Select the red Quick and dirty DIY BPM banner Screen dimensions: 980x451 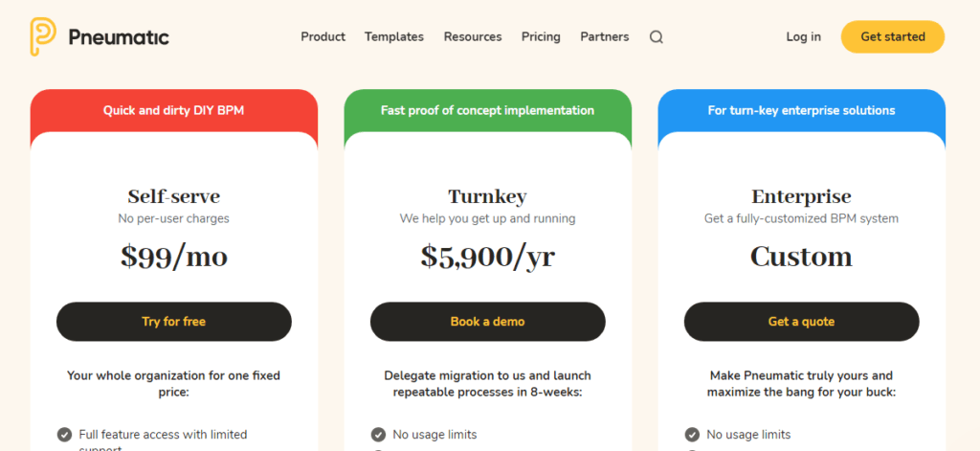(x=173, y=110)
